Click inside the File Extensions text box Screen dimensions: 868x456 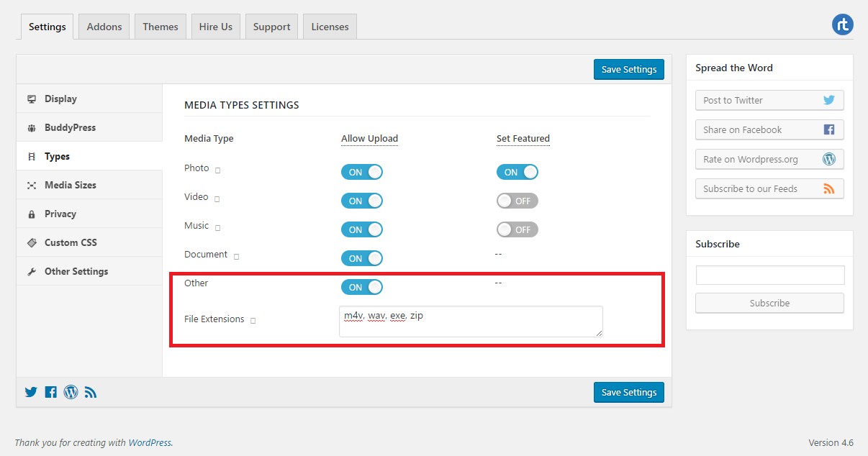[471, 321]
